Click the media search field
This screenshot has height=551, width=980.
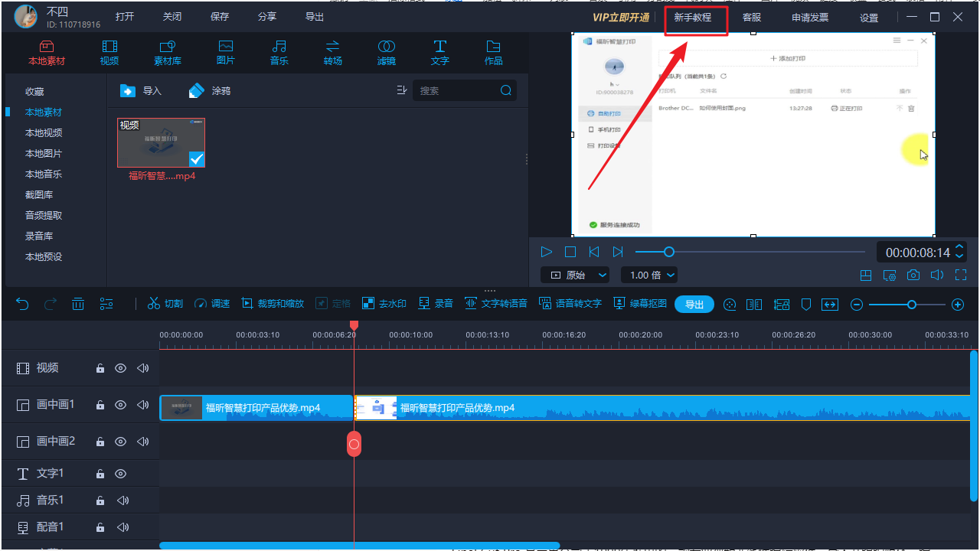[465, 90]
